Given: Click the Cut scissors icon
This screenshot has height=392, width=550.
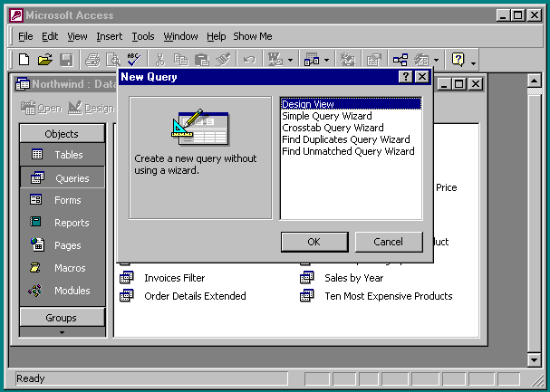Looking at the screenshot, I should 160,60.
